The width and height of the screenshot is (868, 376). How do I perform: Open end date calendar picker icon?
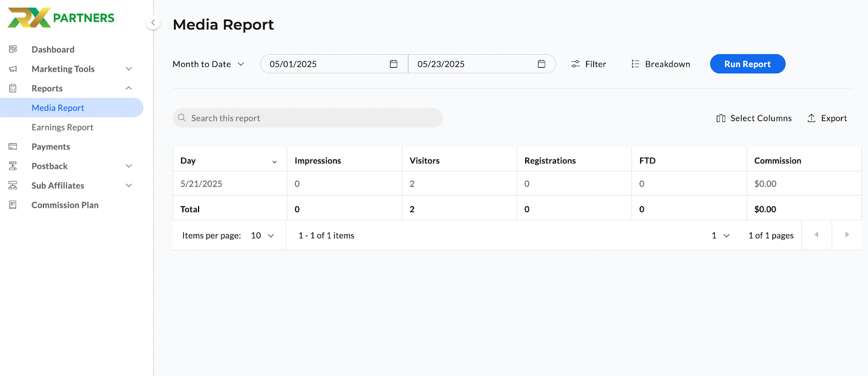[541, 64]
